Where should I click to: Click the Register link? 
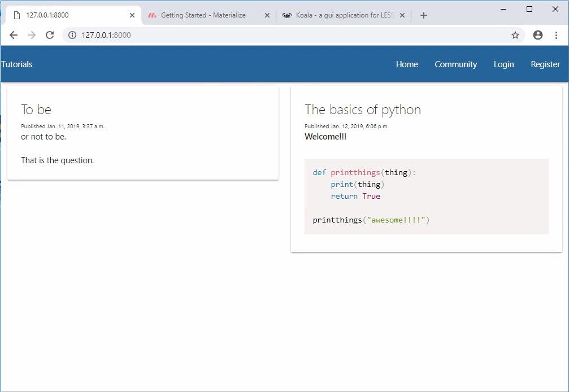coord(545,64)
